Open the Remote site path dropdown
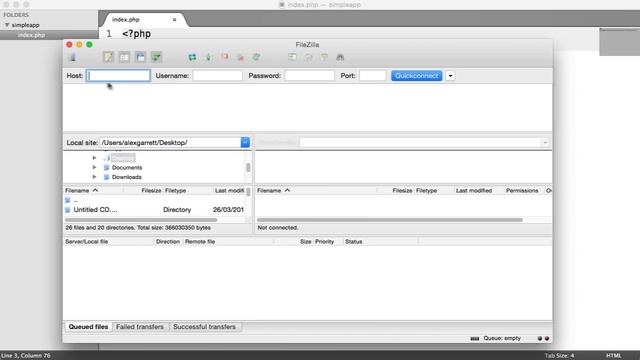The width and height of the screenshot is (640, 360). pyautogui.click(x=545, y=142)
